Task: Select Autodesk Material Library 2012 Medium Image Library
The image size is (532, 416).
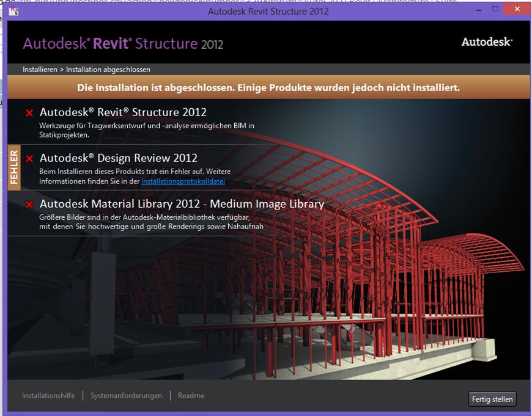Action: [182, 204]
